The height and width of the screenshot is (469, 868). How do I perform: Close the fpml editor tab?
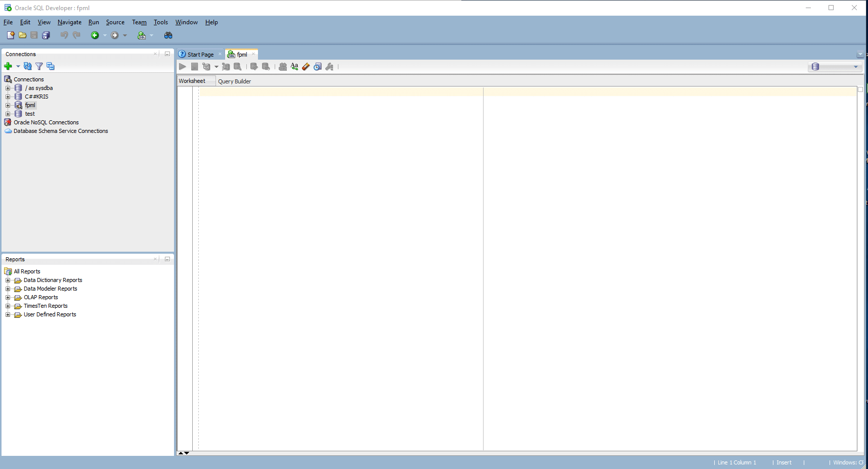(253, 54)
